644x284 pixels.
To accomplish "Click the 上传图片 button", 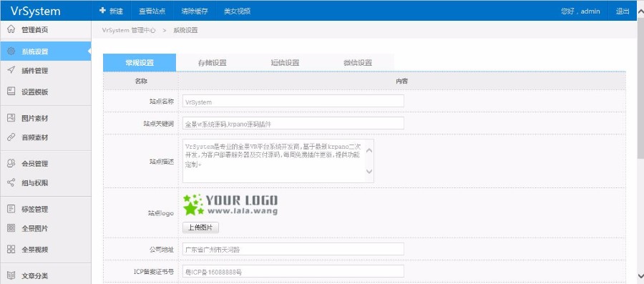I will click(x=201, y=227).
